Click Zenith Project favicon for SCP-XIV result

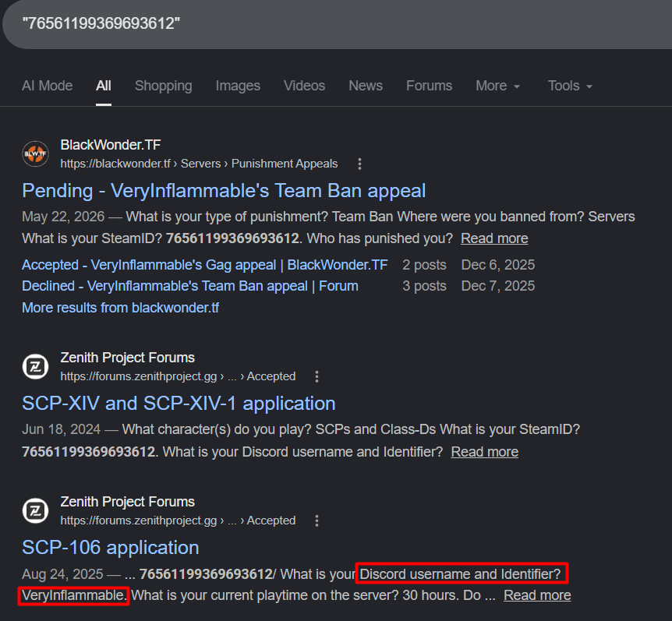coord(36,367)
